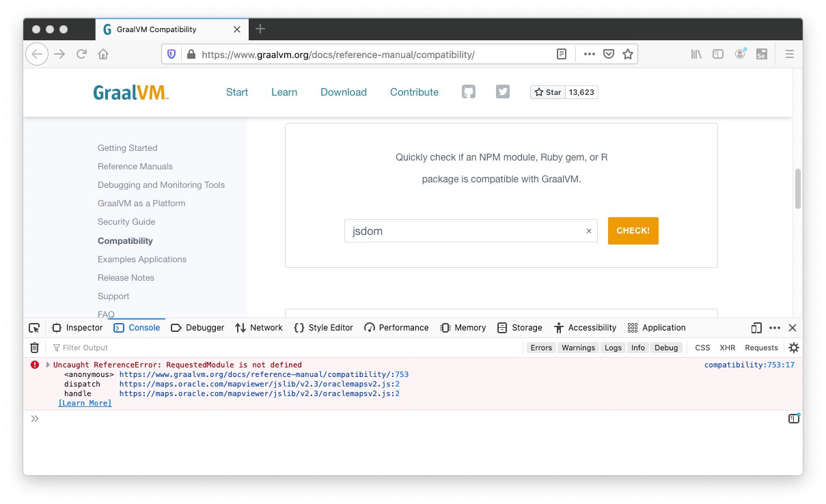Viewport: 826px width, 504px height.
Task: Open the Performance tab
Action: pyautogui.click(x=396, y=328)
